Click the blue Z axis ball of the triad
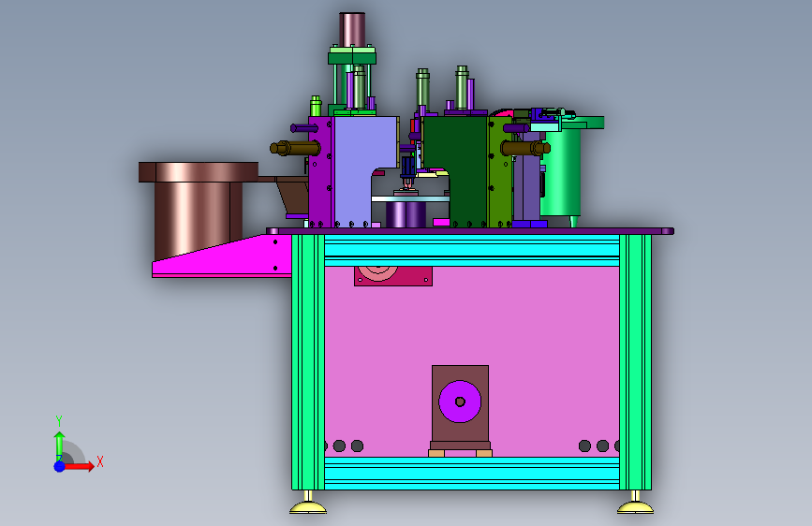Screen dimensions: 812x526 [x=60, y=466]
